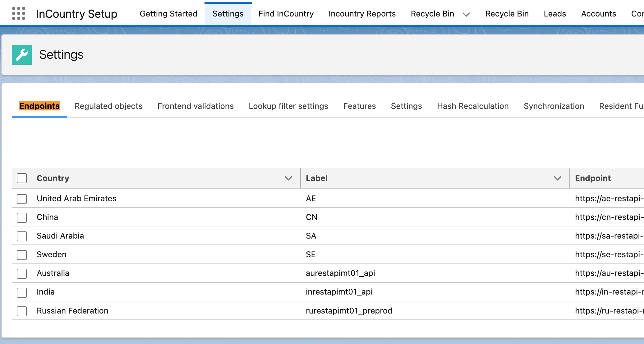Switch to Regulated objects tab

coord(108,106)
